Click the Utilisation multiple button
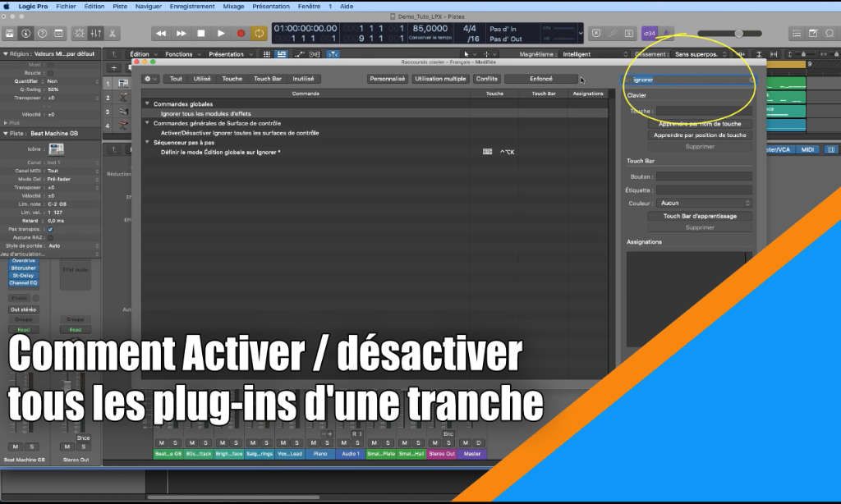Image resolution: width=841 pixels, height=504 pixels. (x=440, y=79)
